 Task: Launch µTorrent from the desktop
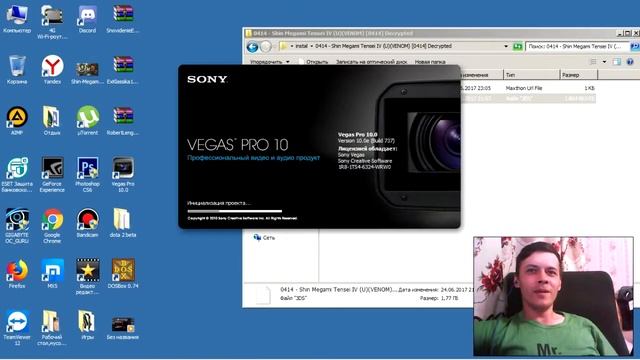[x=87, y=121]
